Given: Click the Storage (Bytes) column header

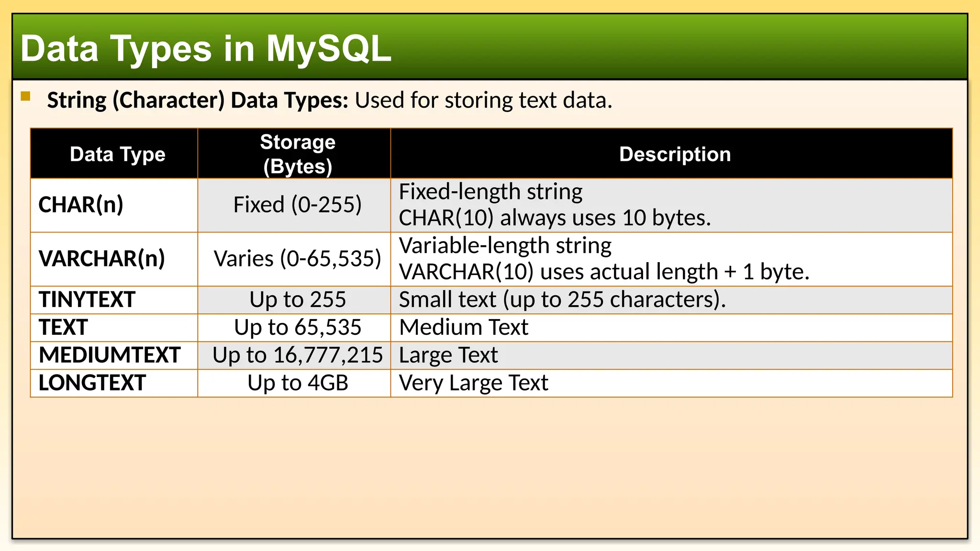Looking at the screenshot, I should pos(297,154).
